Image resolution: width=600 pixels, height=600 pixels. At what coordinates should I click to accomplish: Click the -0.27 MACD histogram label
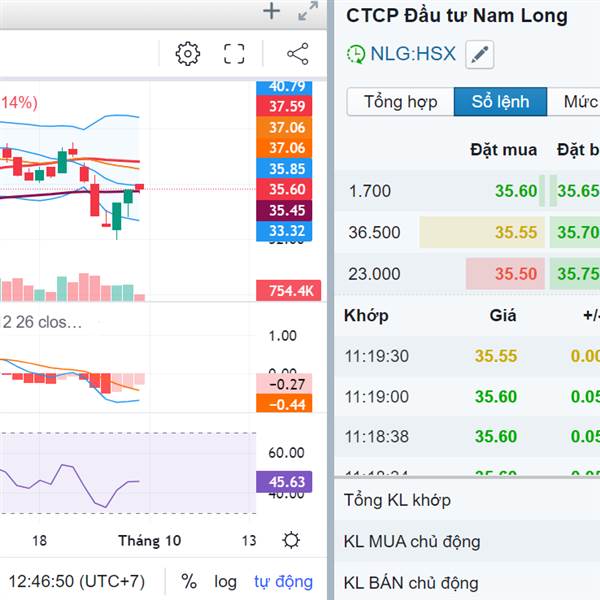tap(284, 384)
